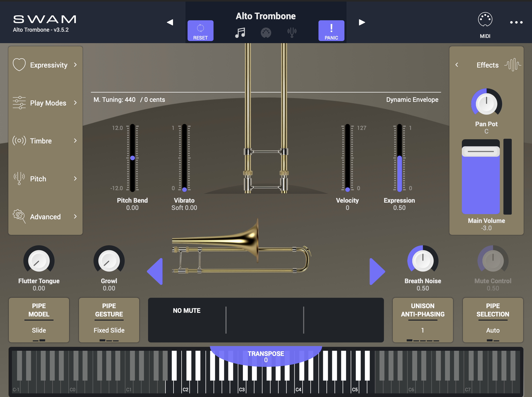The width and height of the screenshot is (532, 397).
Task: Open the Advanced settings panel
Action: (x=45, y=217)
